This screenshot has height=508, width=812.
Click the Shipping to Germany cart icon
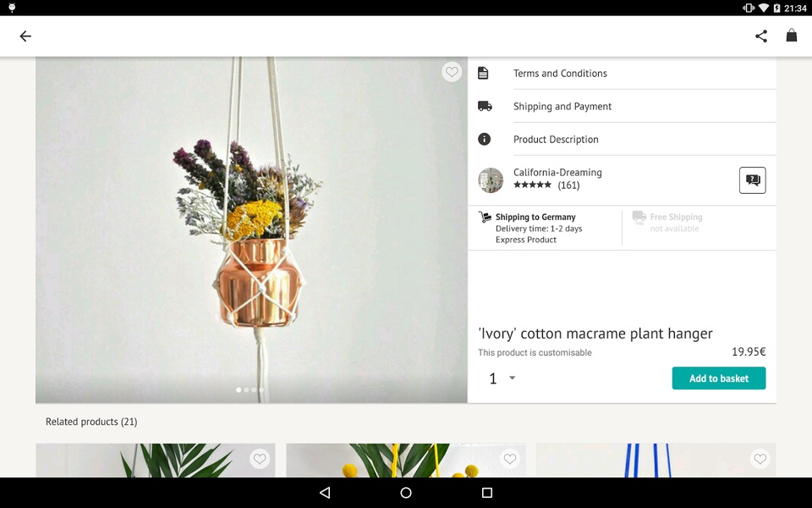[485, 217]
